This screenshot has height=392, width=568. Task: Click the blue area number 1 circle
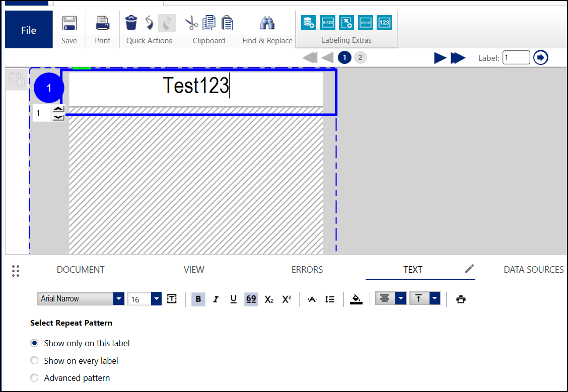(x=49, y=88)
